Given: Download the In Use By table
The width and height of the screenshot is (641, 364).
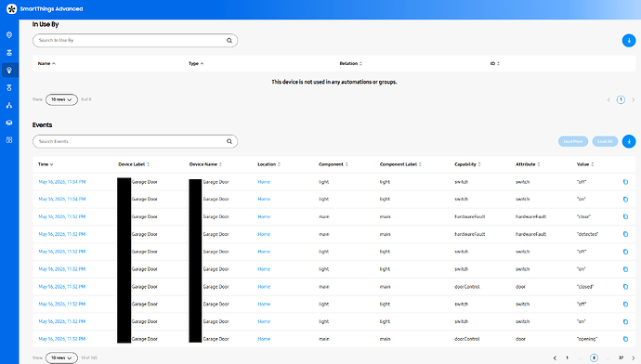Looking at the screenshot, I should coord(629,41).
